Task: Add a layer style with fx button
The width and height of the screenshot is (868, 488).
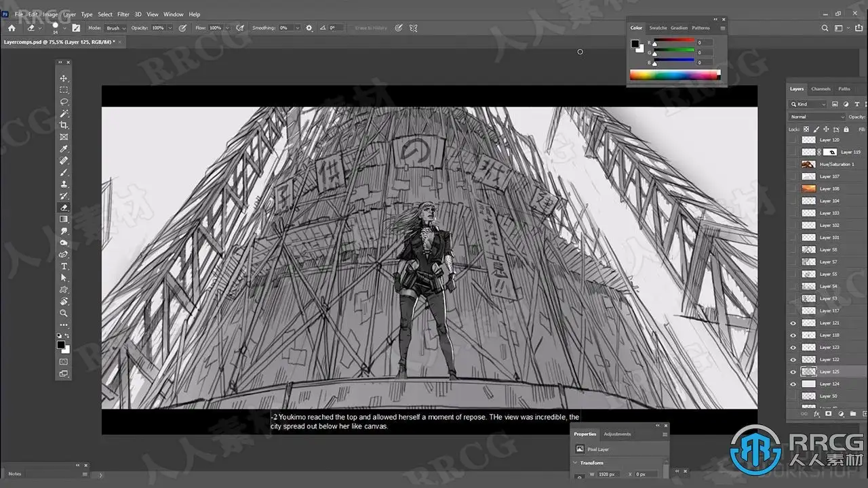Action: (816, 413)
